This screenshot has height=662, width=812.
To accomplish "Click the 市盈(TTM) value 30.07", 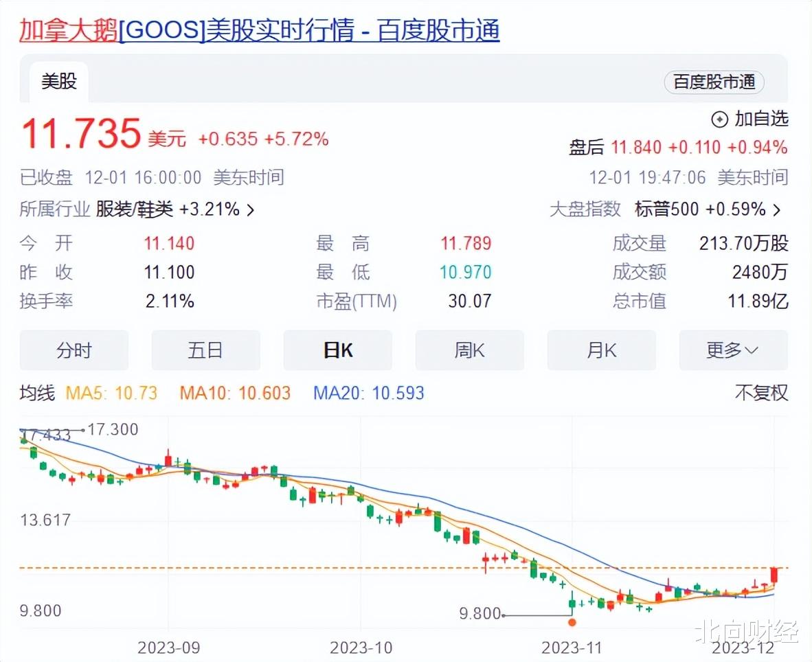I will pyautogui.click(x=470, y=301).
